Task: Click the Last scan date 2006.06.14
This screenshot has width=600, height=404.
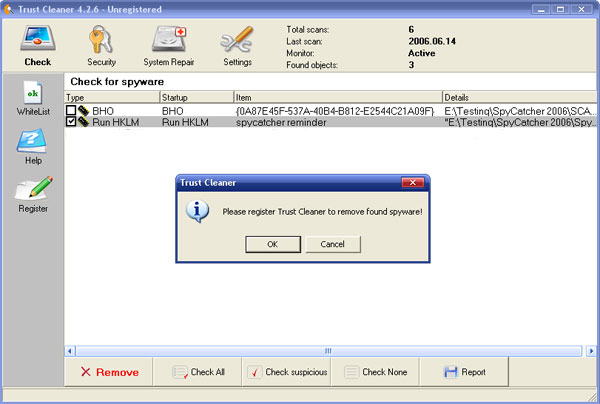Action: 432,41
